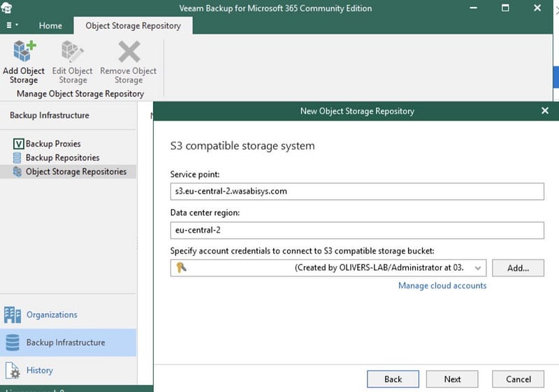Viewport: 559px width, 392px height.
Task: Click the Service point input field
Action: (357, 191)
